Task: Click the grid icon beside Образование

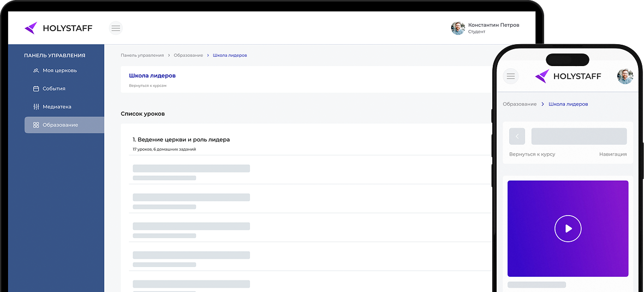Action: 35,125
